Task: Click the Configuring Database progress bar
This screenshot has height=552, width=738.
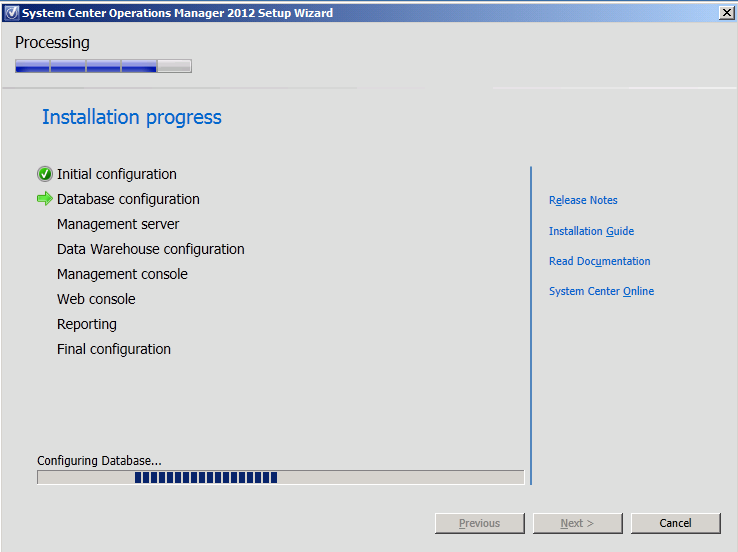Action: (281, 477)
